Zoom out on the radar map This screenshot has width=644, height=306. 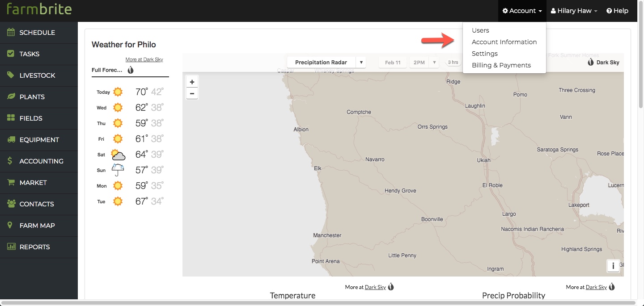click(192, 93)
